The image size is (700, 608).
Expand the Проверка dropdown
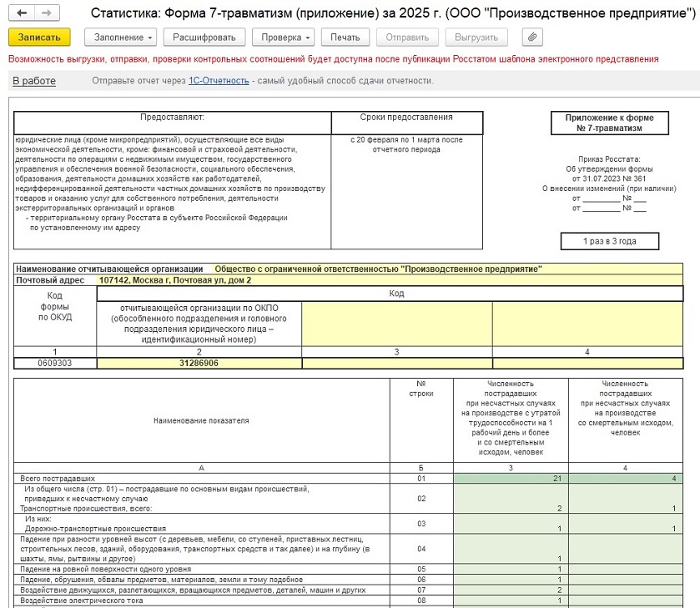tap(283, 37)
